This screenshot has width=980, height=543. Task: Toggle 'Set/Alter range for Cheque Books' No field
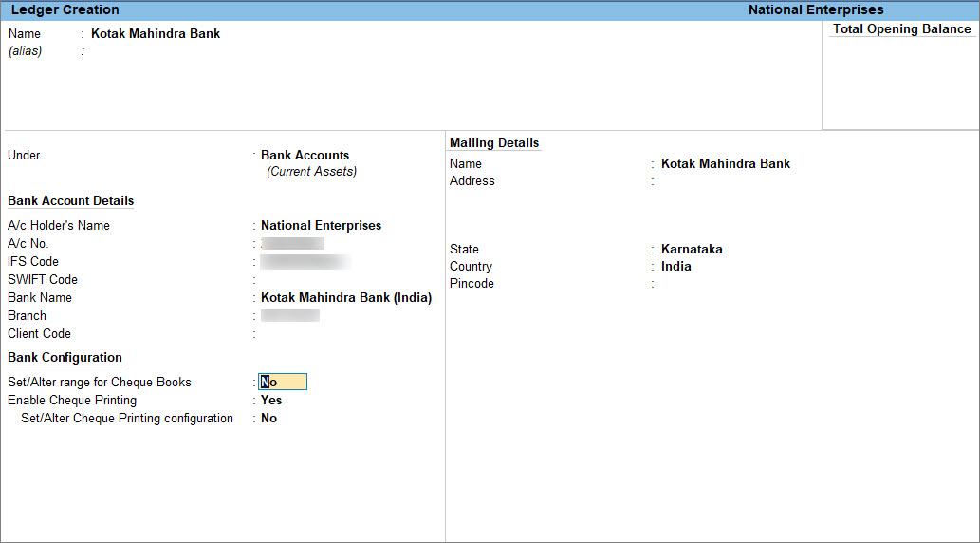(x=283, y=383)
